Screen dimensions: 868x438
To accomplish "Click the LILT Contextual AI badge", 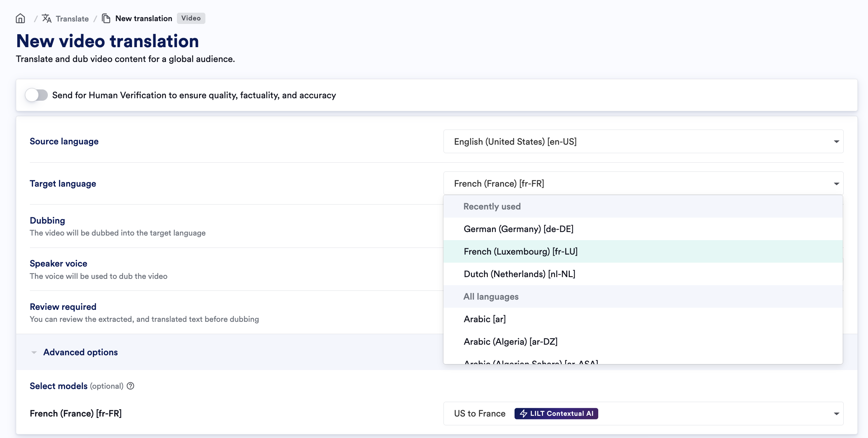I will (556, 413).
